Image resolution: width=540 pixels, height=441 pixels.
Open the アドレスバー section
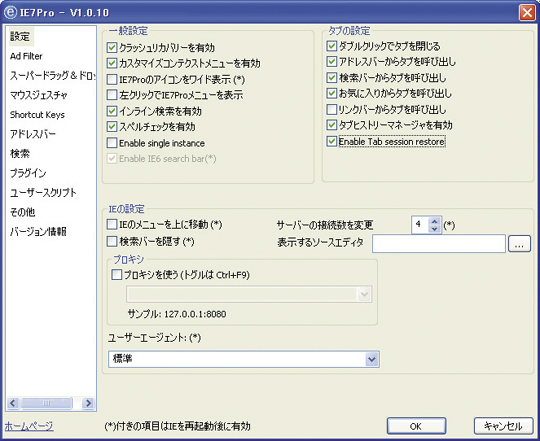[33, 134]
